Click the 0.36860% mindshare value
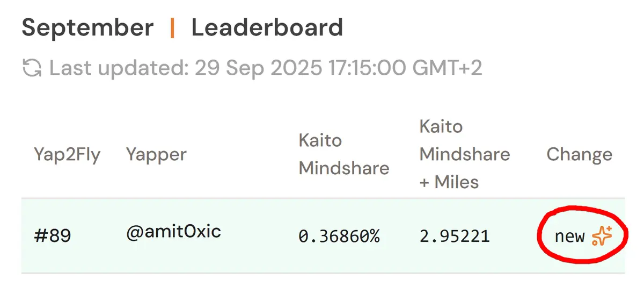This screenshot has height=286, width=644. (x=339, y=236)
